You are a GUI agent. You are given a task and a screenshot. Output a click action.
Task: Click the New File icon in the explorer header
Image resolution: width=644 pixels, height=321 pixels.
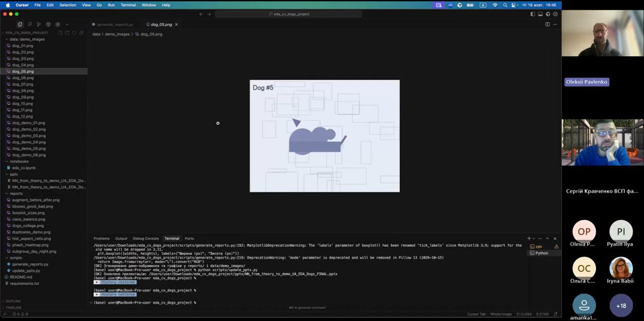click(60, 33)
